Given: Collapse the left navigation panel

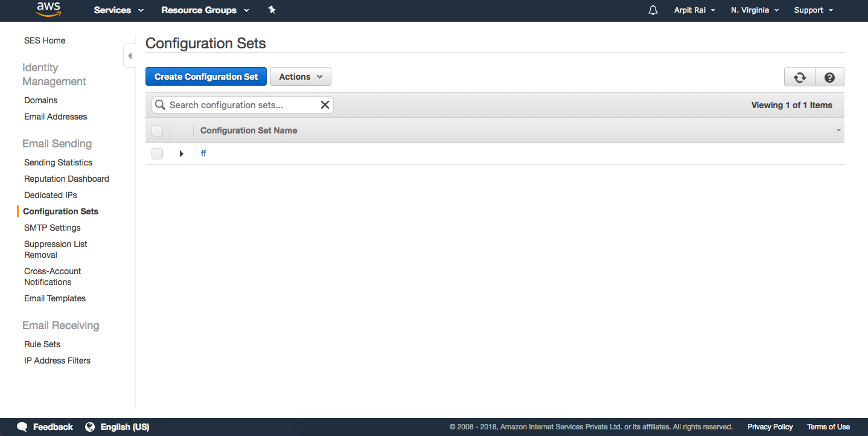Looking at the screenshot, I should (x=129, y=56).
